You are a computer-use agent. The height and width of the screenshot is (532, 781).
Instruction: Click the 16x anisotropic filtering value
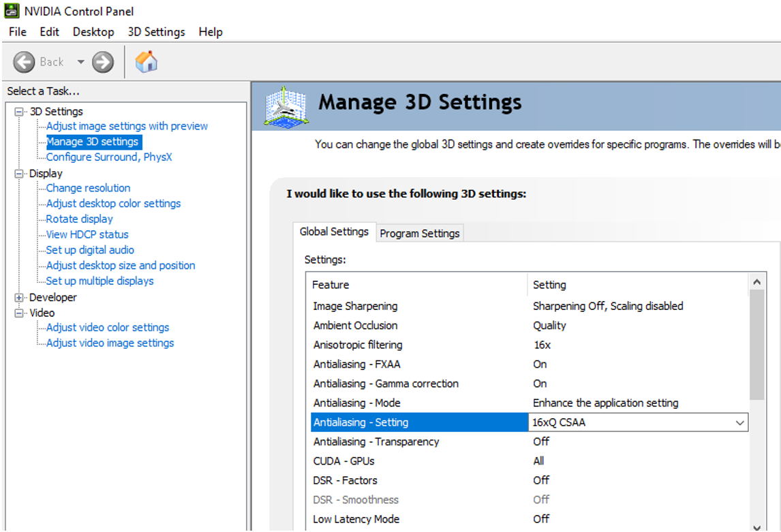[542, 345]
